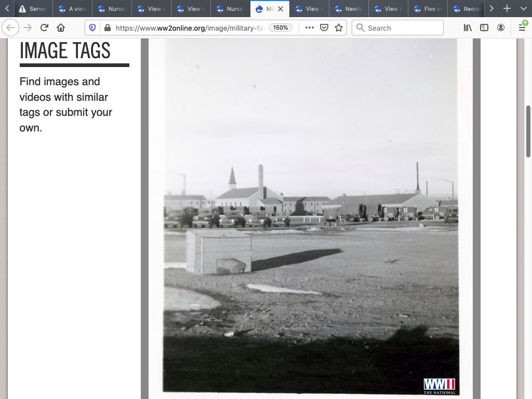Go to the Firefox home page
532x399 pixels.
coord(61,28)
